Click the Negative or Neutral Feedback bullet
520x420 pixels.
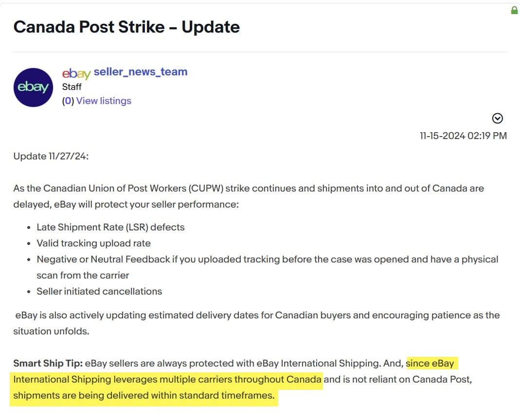click(x=267, y=259)
